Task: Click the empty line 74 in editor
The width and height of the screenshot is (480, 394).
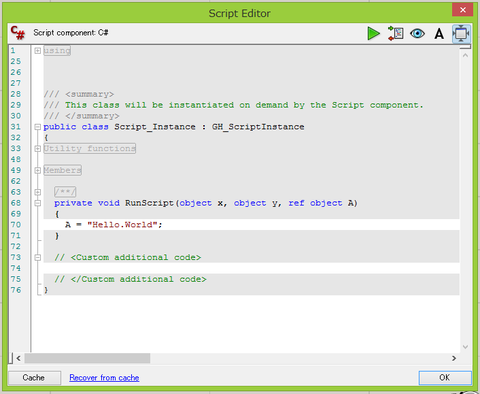Action: [x=251, y=268]
